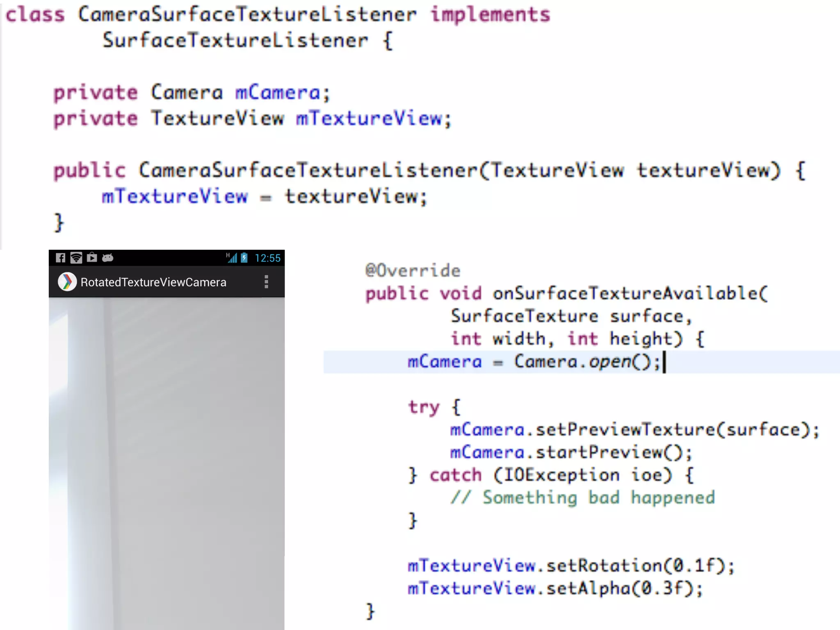Click the onSurfaceTextureAvailable method name
Screen dimensions: 840x630
pyautogui.click(x=630, y=294)
